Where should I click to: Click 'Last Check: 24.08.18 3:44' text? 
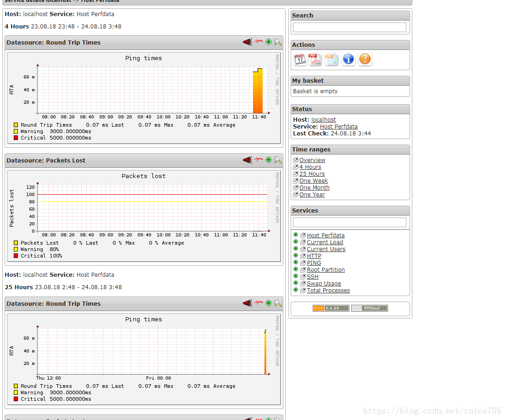332,134
